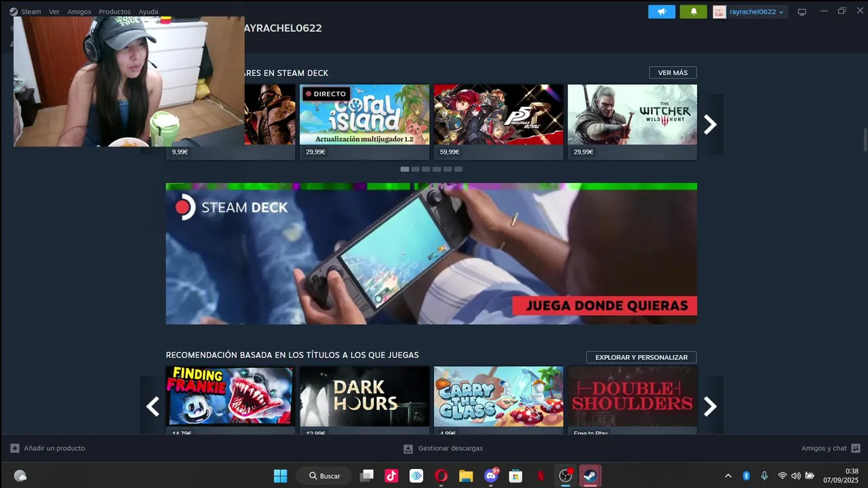The image size is (868, 488).
Task: Select last carousel page indicator dot
Action: click(458, 169)
